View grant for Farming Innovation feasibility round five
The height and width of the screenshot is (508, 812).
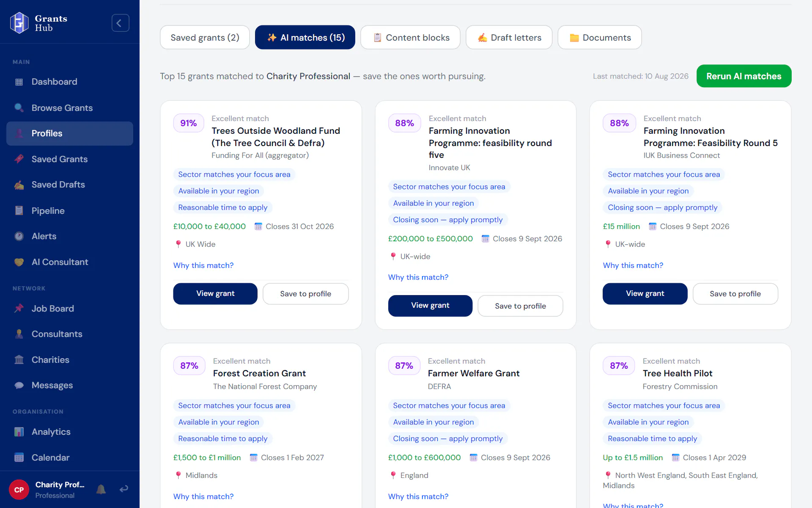pyautogui.click(x=430, y=306)
